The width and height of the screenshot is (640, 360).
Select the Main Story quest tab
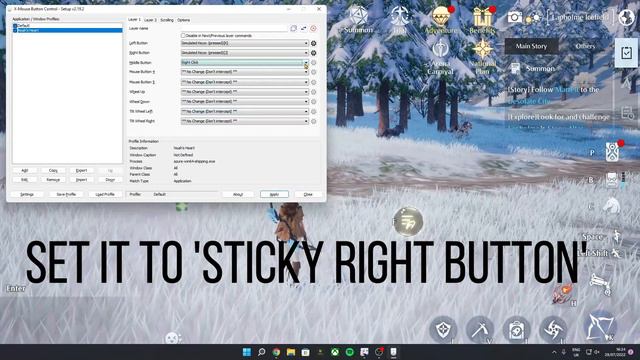click(531, 46)
